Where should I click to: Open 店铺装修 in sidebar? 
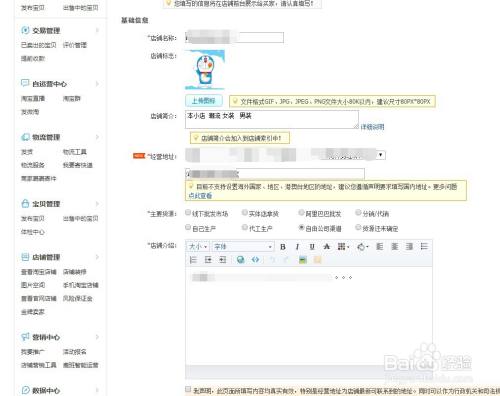pyautogui.click(x=75, y=272)
